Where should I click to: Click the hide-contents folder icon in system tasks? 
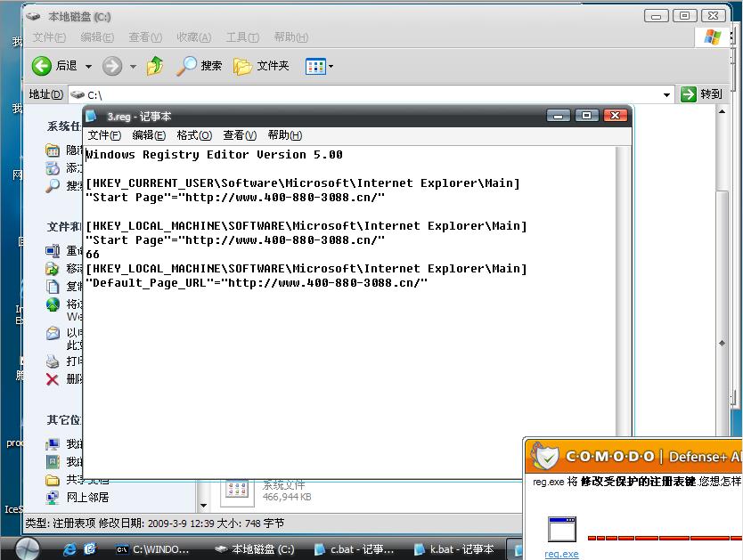53,150
